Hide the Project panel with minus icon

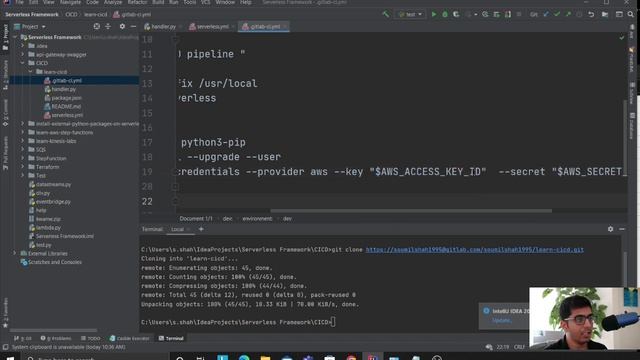point(133,27)
